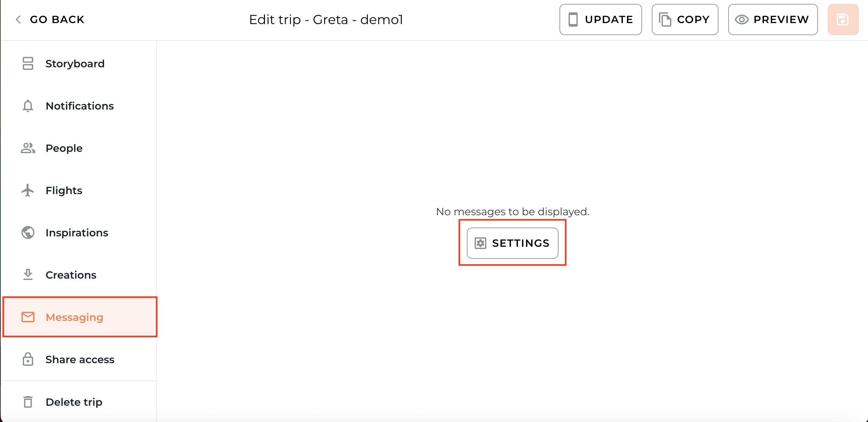Viewport: 868px width, 422px height.
Task: Click the back chevron arrow
Action: click(19, 20)
